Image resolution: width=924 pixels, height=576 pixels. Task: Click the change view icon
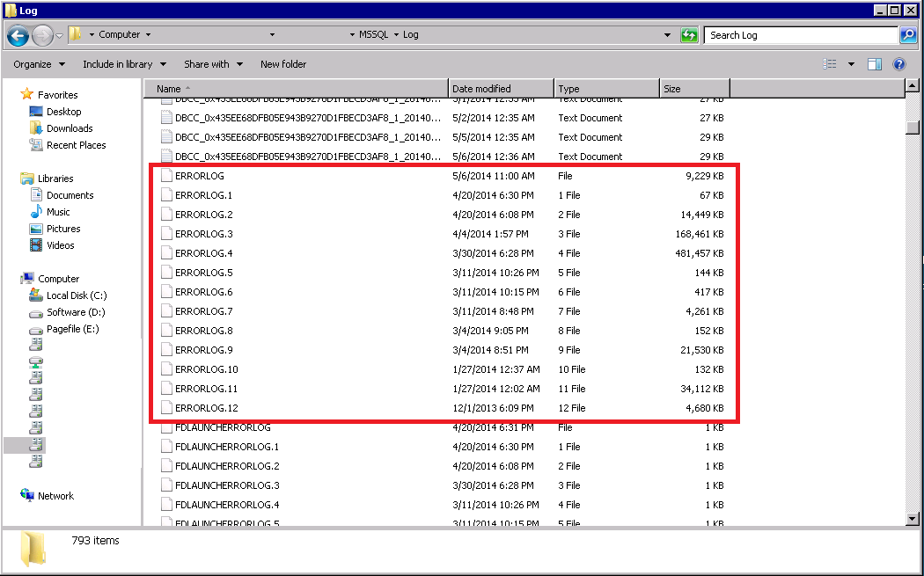[x=830, y=64]
